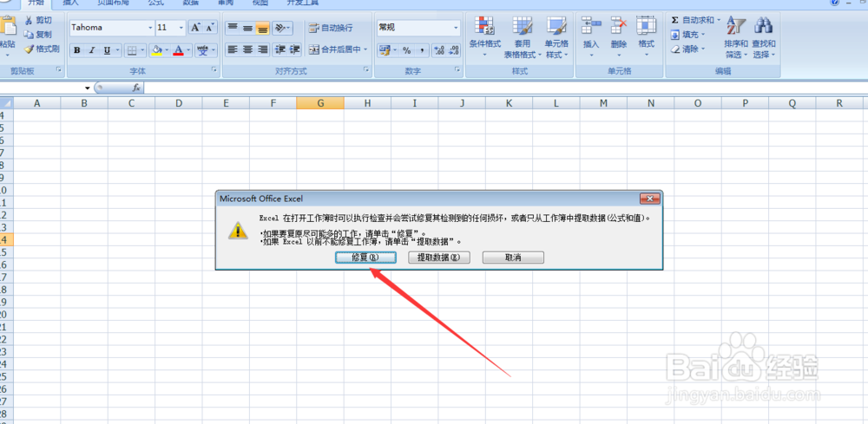The image size is (868, 424).
Task: Open Find & Select (查找和选择) binoculars
Action: point(764,36)
